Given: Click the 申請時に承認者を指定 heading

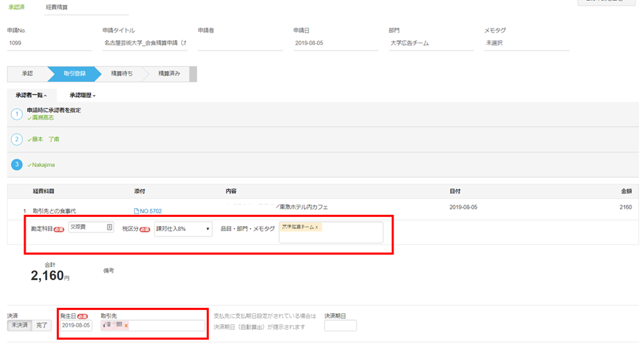Looking at the screenshot, I should click(x=54, y=110).
